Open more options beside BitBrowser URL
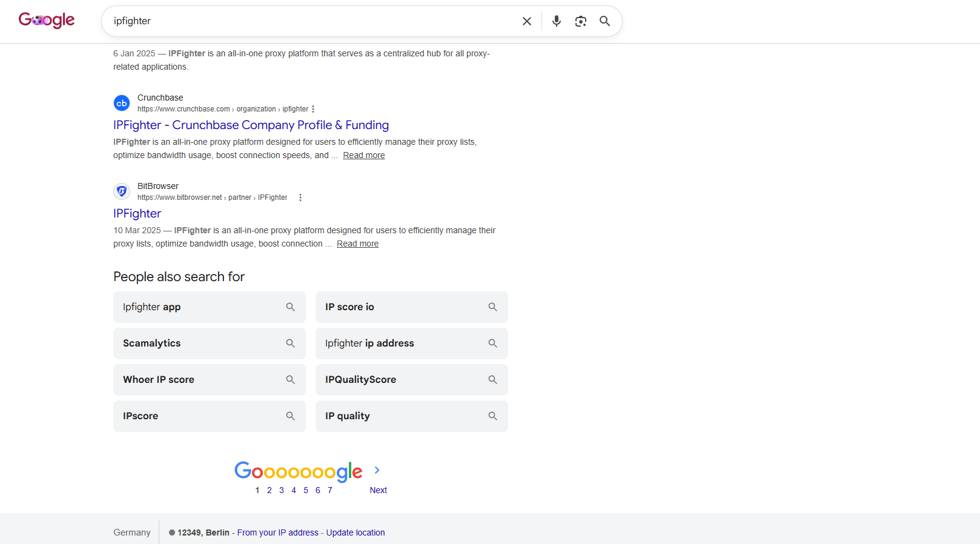 (300, 197)
